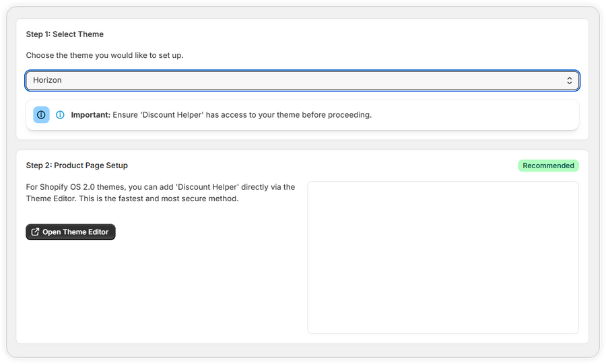Click the 'Step 1: Select Theme' heading
The image size is (606, 364).
(x=65, y=34)
